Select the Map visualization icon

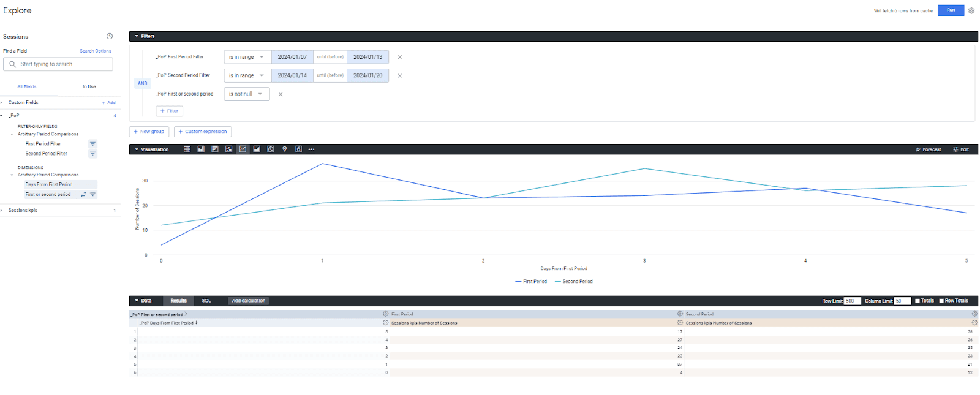pos(284,149)
